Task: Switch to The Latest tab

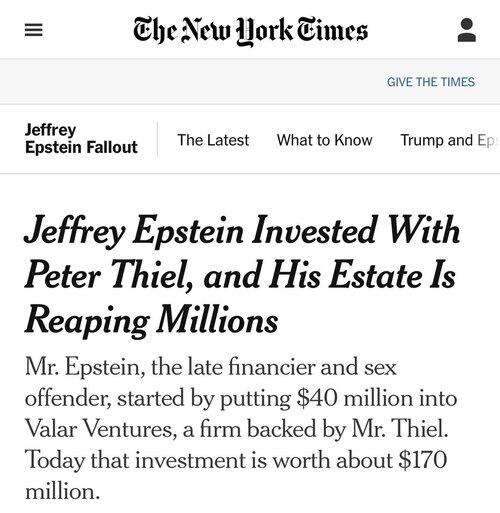Action: click(x=213, y=140)
